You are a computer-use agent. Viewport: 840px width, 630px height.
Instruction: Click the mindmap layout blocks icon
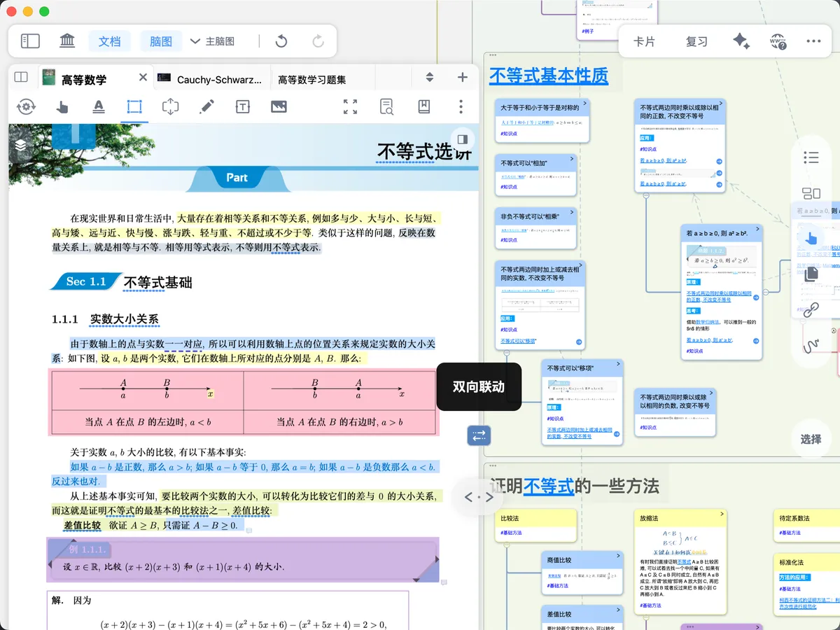coord(811,194)
